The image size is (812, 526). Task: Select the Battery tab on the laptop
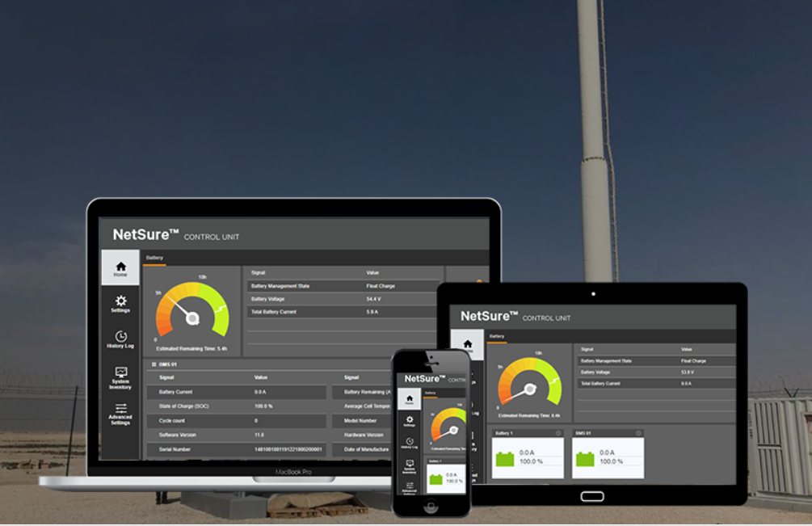(x=154, y=258)
